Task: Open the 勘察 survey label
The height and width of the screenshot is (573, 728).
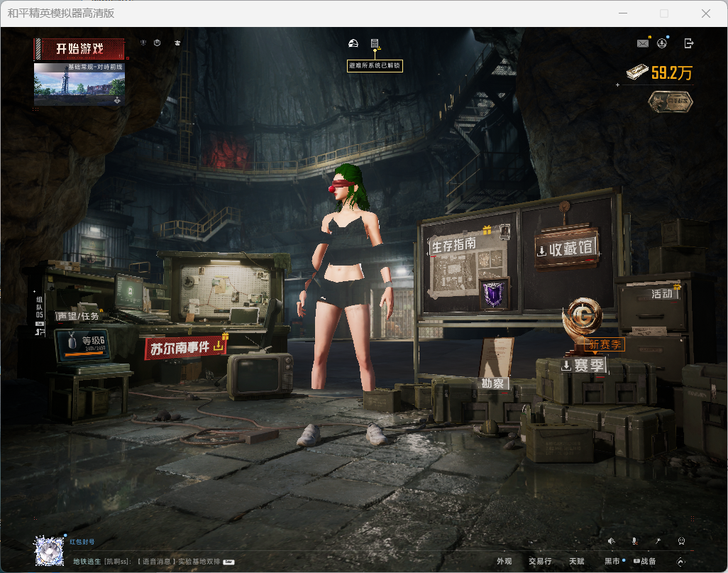Action: (492, 383)
